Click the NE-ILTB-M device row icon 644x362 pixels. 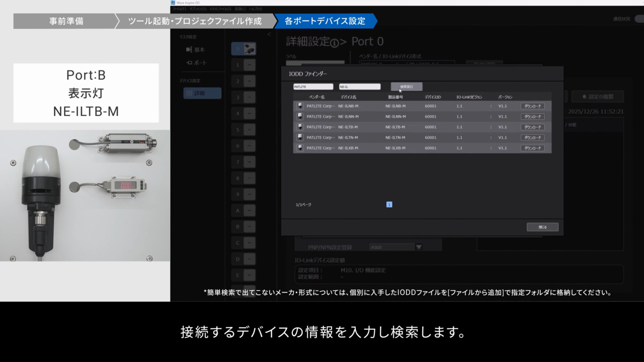pos(300,127)
